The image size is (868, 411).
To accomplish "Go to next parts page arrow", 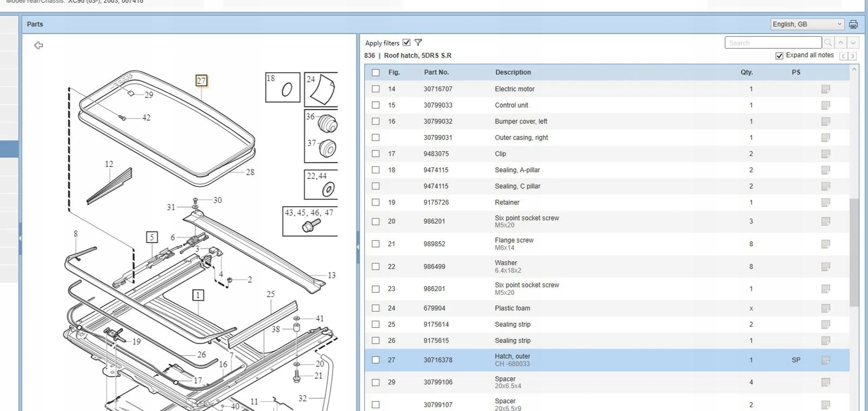I will tap(852, 56).
